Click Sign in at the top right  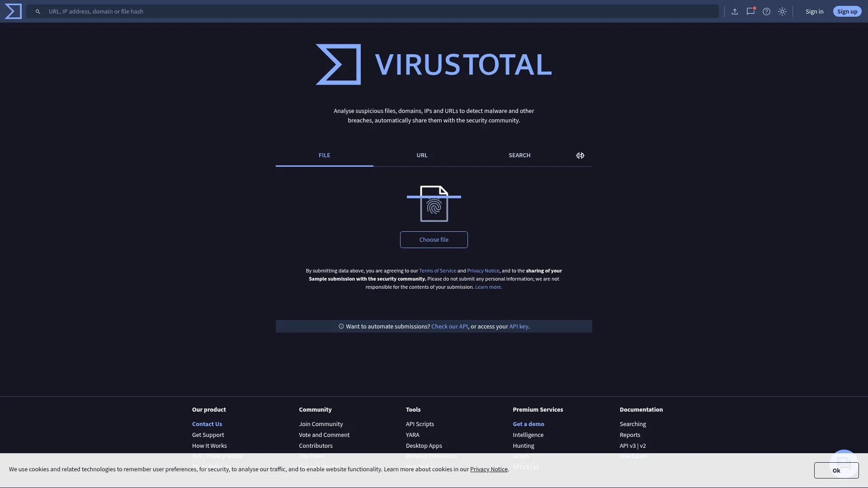pos(814,11)
